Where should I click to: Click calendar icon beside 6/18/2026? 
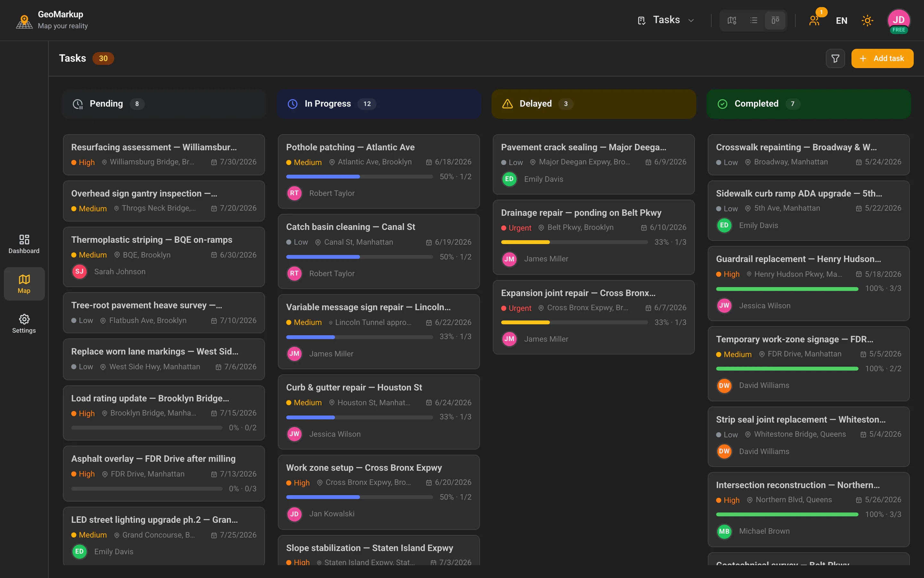pyautogui.click(x=429, y=162)
